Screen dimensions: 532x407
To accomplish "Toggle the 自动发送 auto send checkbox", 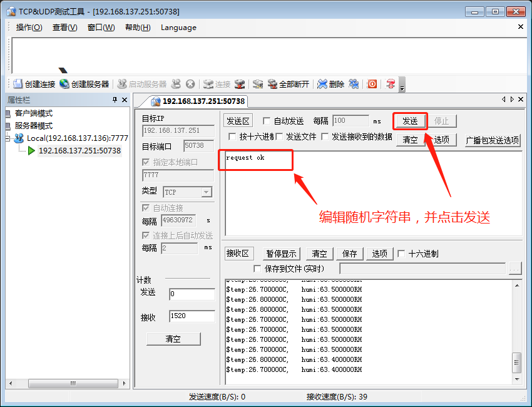I will coord(267,121).
